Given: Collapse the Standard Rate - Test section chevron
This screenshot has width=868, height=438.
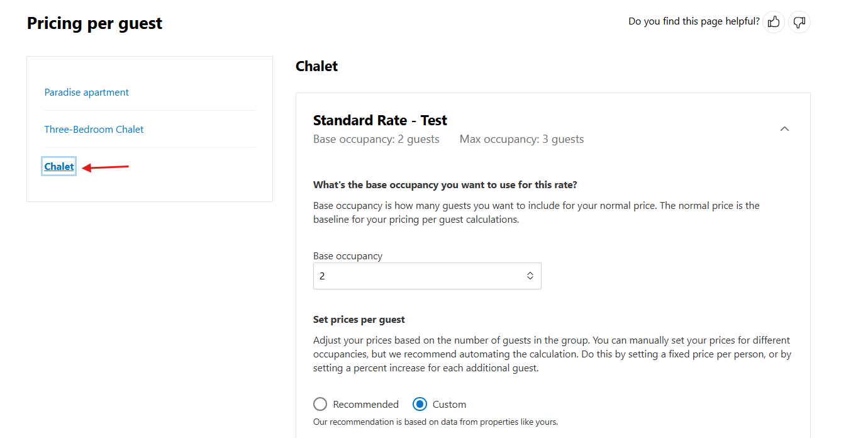Looking at the screenshot, I should [x=784, y=129].
